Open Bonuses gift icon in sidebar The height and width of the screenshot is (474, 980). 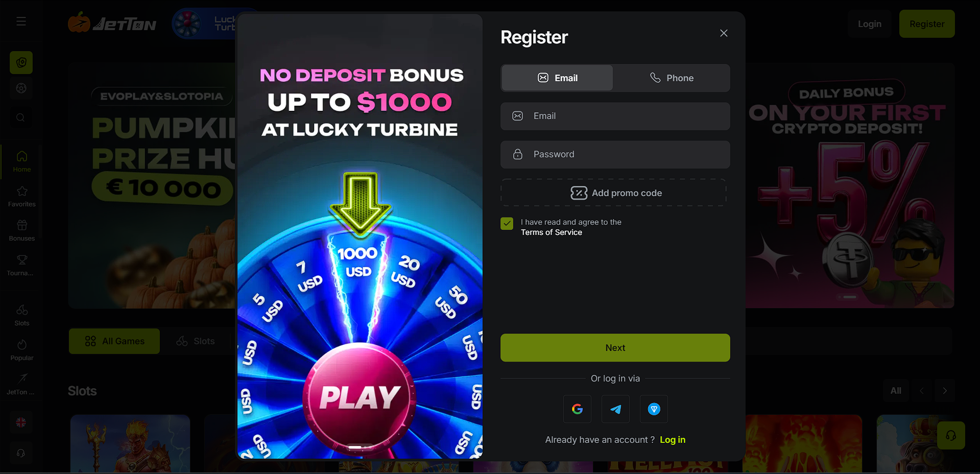click(x=22, y=230)
